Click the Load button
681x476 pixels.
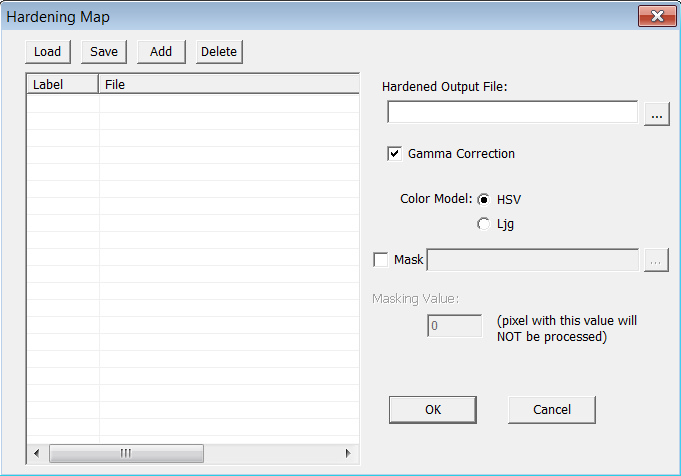[x=47, y=52]
